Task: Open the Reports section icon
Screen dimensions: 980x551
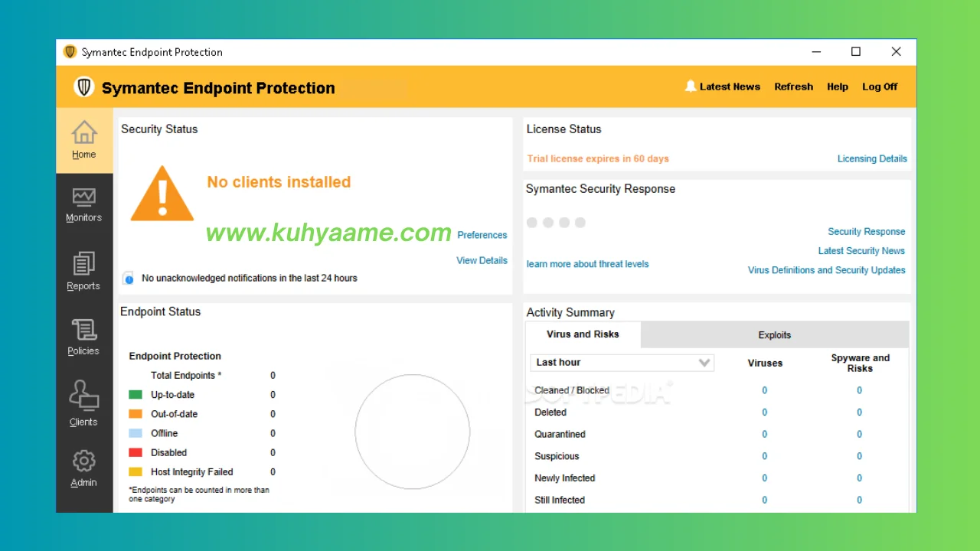Action: [84, 263]
